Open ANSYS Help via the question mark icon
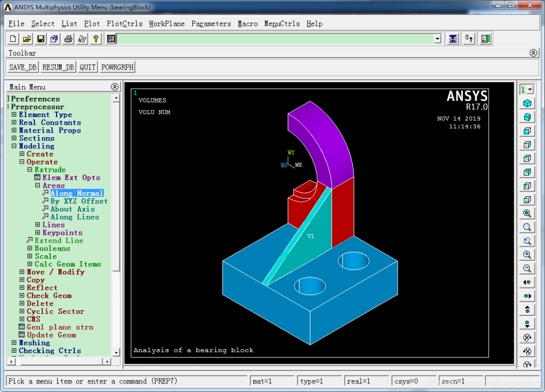The height and width of the screenshot is (392, 545). (x=95, y=39)
